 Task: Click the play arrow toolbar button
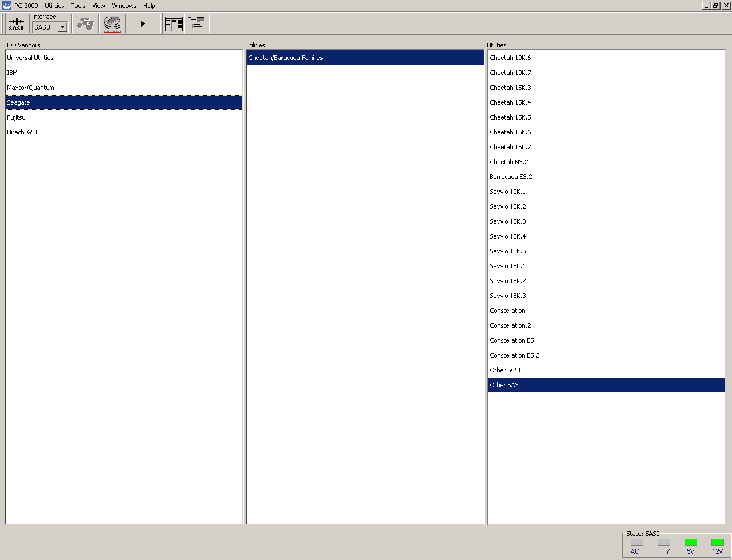pyautogui.click(x=143, y=24)
